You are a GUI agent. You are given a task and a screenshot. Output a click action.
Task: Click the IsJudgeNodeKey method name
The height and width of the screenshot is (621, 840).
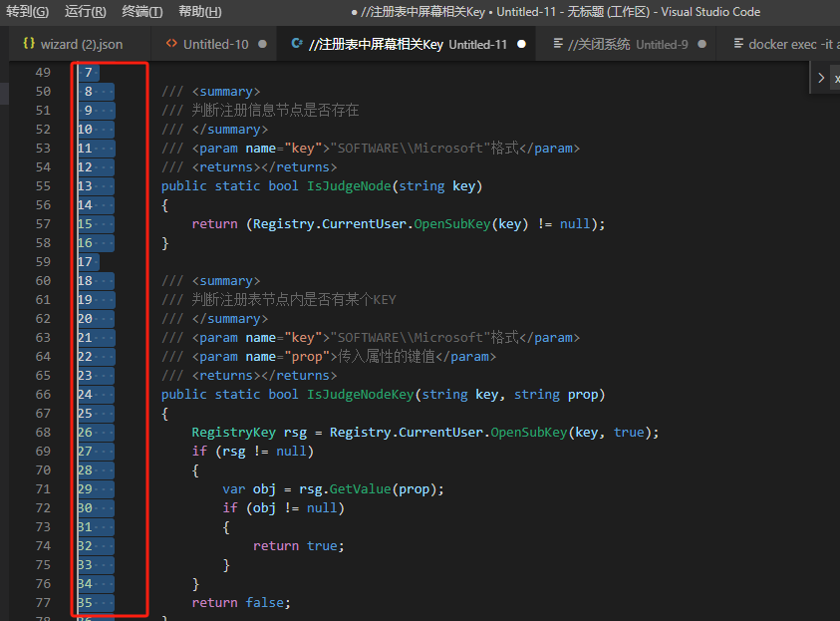(x=360, y=395)
